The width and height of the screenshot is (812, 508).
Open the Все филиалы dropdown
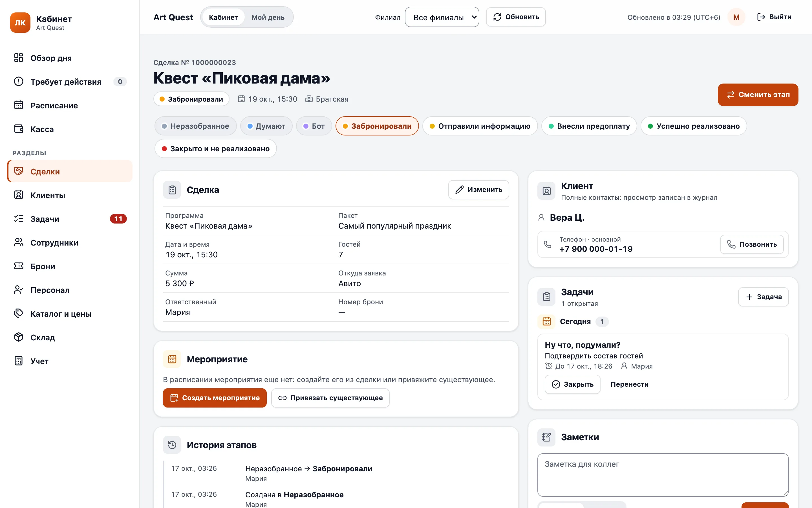442,17
